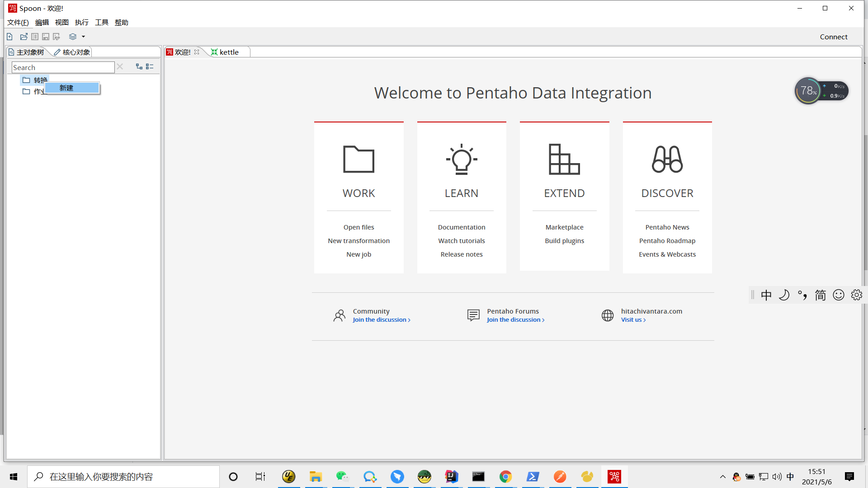Open the 文件(F) menu
868x488 pixels.
[x=18, y=23]
